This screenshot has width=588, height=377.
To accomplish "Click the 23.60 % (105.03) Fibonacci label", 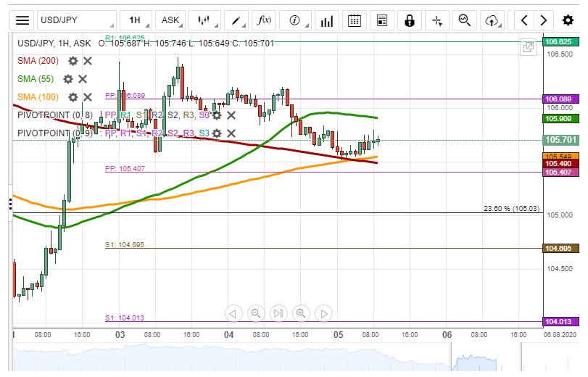I will pyautogui.click(x=511, y=209).
